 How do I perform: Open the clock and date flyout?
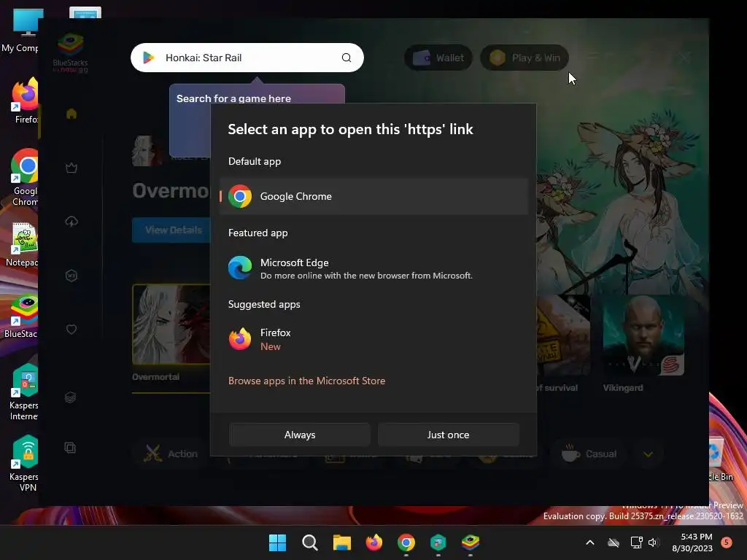[x=692, y=542]
